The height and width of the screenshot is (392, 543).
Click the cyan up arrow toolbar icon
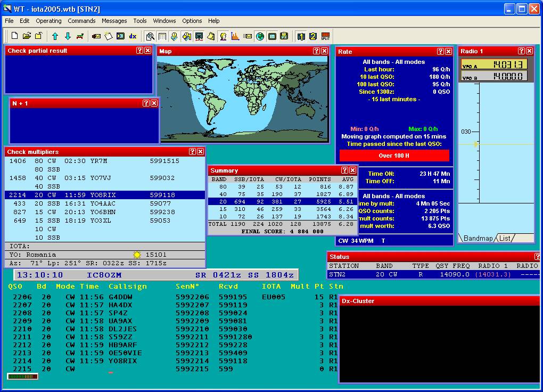click(x=55, y=36)
